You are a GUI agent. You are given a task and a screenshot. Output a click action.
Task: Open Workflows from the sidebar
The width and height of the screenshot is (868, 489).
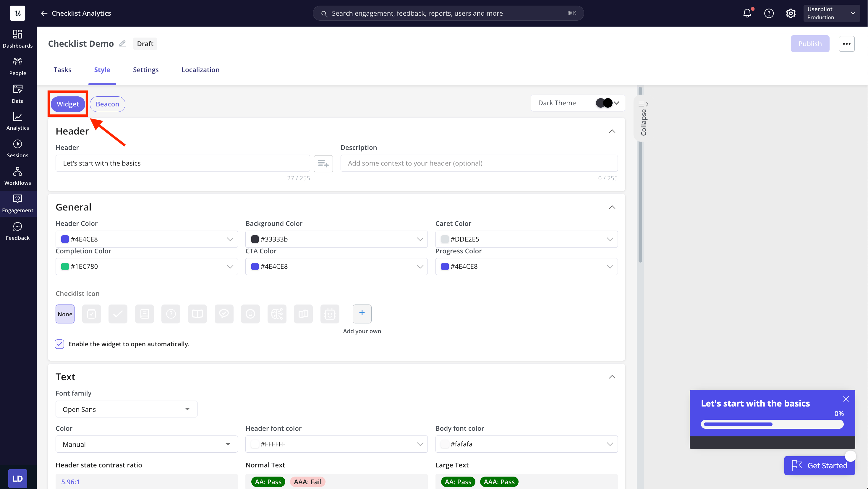pyautogui.click(x=17, y=176)
